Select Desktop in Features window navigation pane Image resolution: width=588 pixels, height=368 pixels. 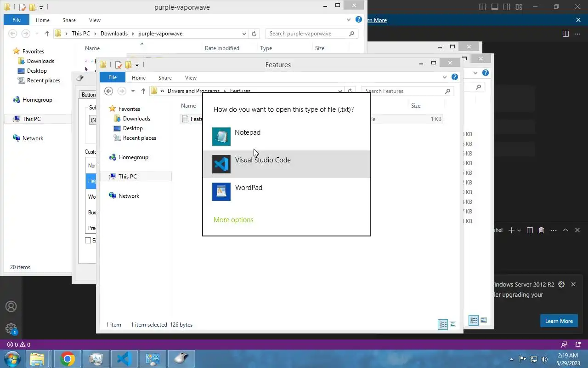(x=133, y=128)
